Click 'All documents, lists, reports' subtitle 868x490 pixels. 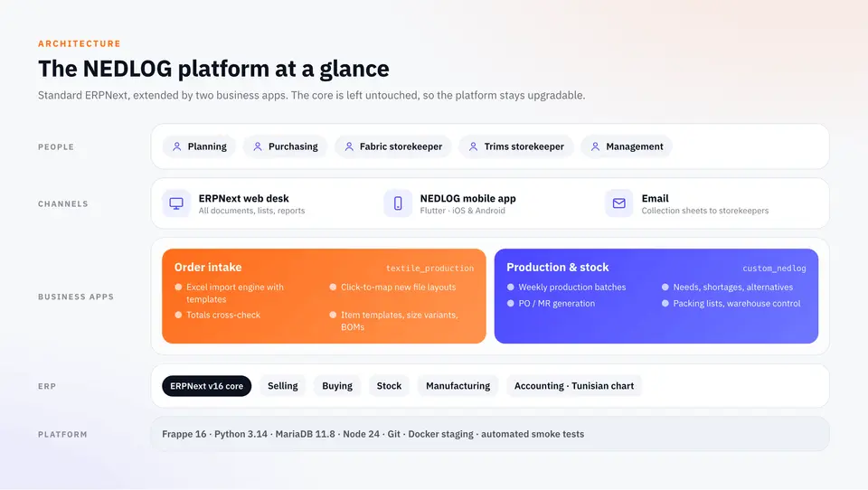(252, 211)
